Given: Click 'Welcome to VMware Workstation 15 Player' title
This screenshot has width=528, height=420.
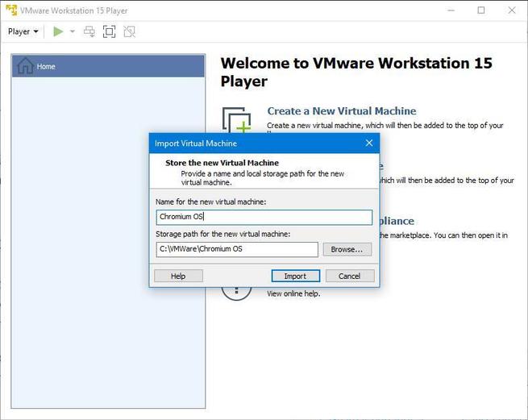Looking at the screenshot, I should coord(356,72).
